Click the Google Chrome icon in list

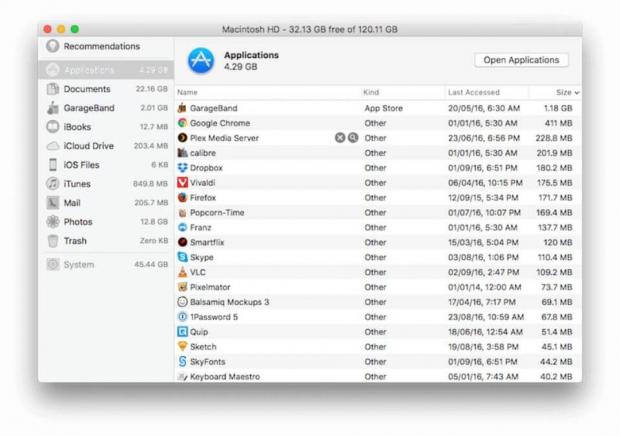click(182, 123)
